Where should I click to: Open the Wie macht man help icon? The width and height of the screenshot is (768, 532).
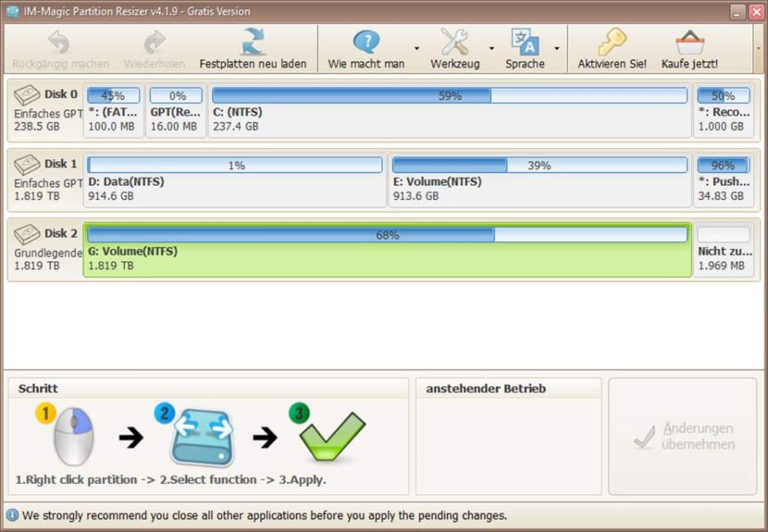tap(366, 43)
